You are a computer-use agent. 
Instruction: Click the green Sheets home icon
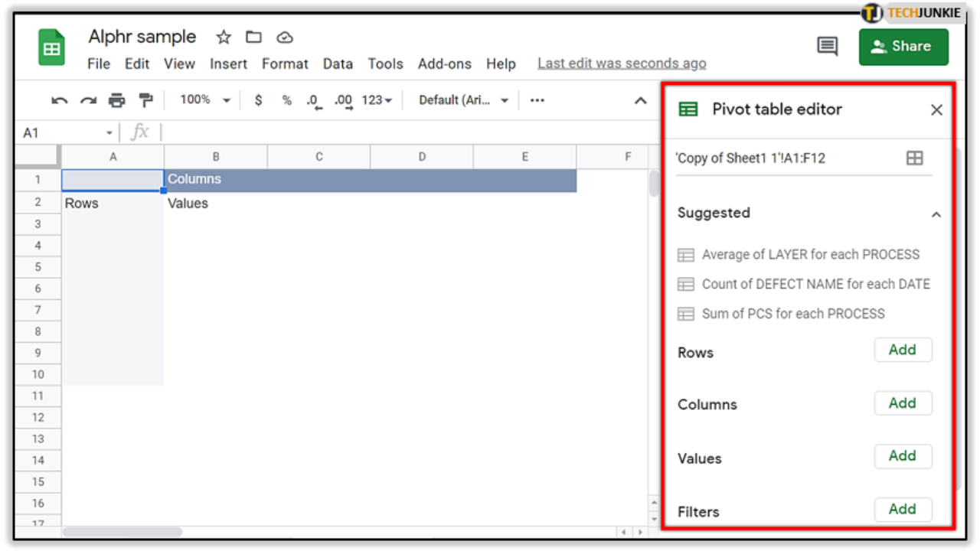(x=51, y=47)
